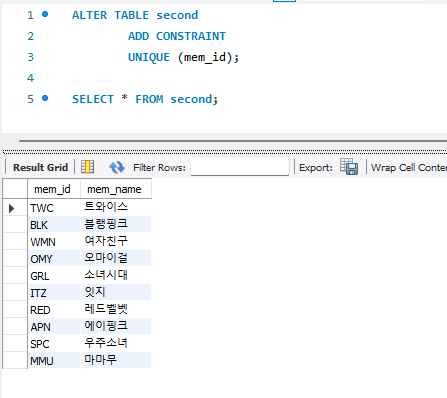Screen dimensions: 447x398
Task: Select the 여자친구 cell
Action: (116, 242)
